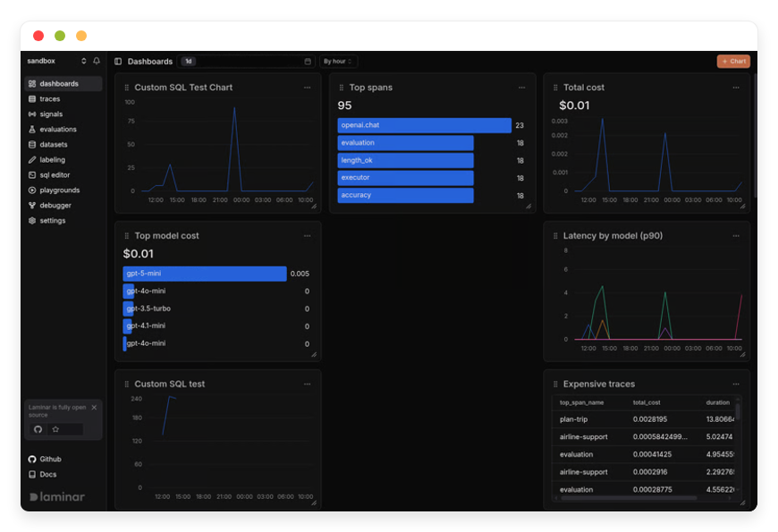Go to traces in the sidebar
This screenshot has width=778, height=532.
(63, 98)
